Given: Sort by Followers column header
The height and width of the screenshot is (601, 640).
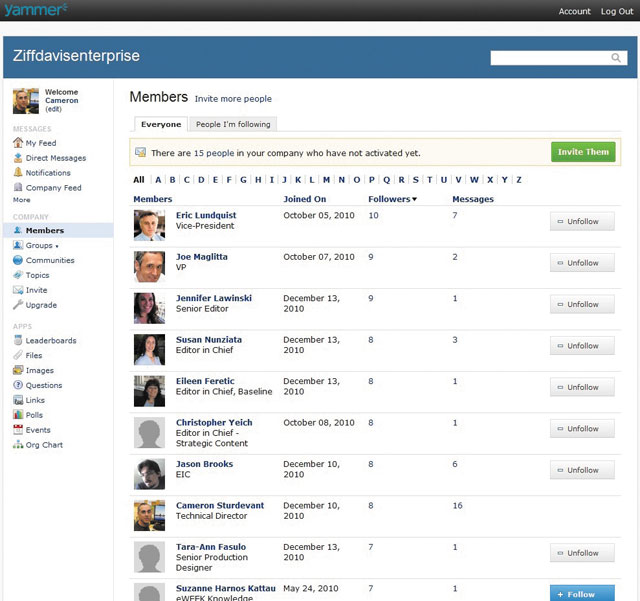Looking at the screenshot, I should click(392, 199).
